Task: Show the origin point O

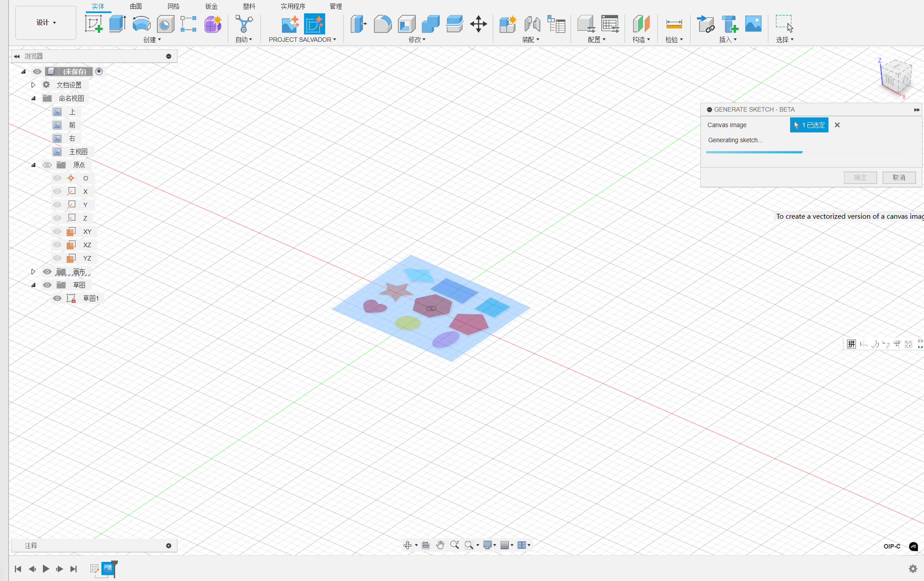Action: point(57,178)
